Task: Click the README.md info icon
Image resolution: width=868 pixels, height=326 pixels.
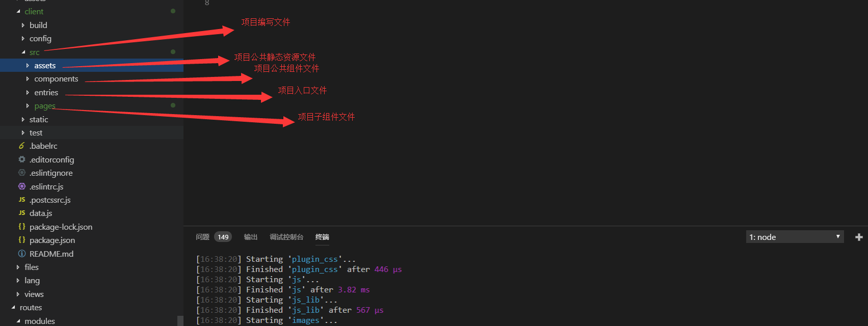Action: tap(22, 254)
